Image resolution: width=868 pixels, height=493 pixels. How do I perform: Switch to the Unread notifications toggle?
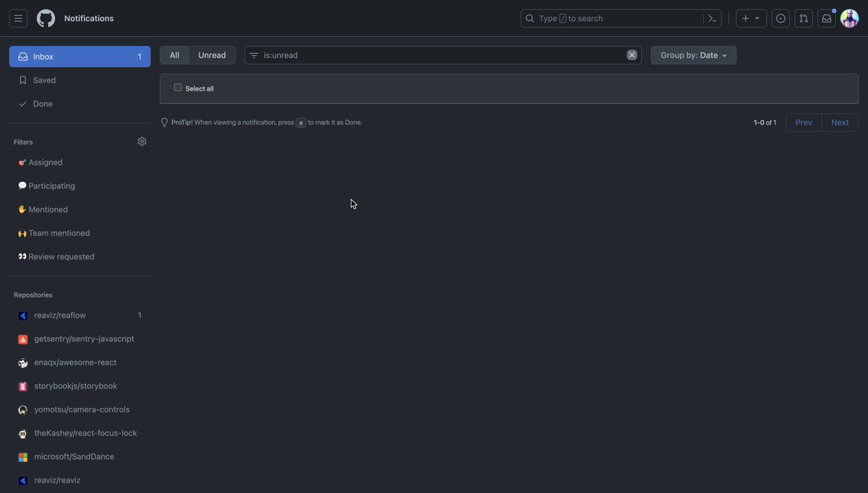click(211, 54)
